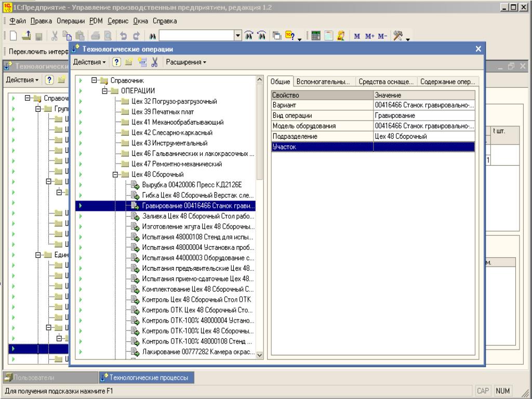Collapse Справочник node in background window tree

28,98
